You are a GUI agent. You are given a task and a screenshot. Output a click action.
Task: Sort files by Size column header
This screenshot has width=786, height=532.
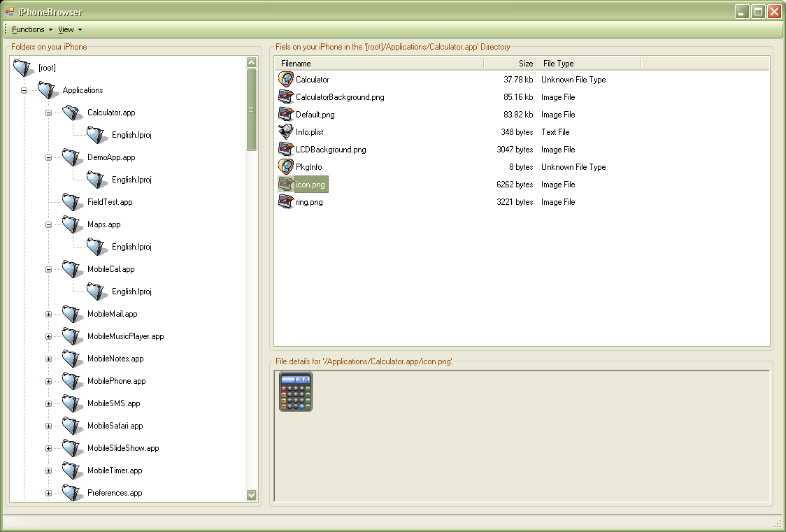[x=510, y=64]
